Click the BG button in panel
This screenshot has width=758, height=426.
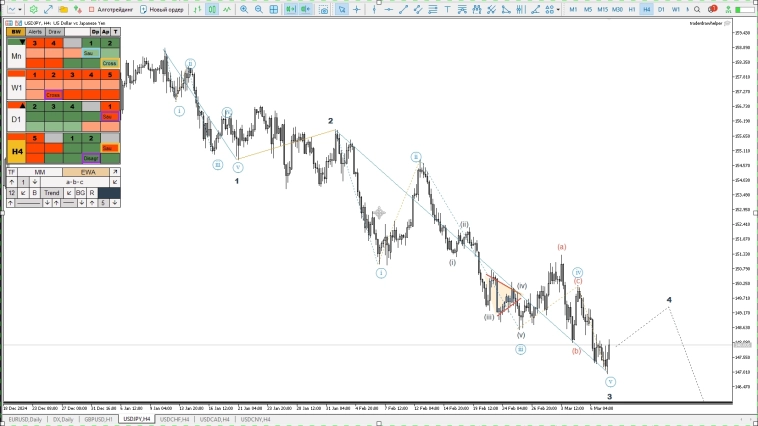(80, 193)
